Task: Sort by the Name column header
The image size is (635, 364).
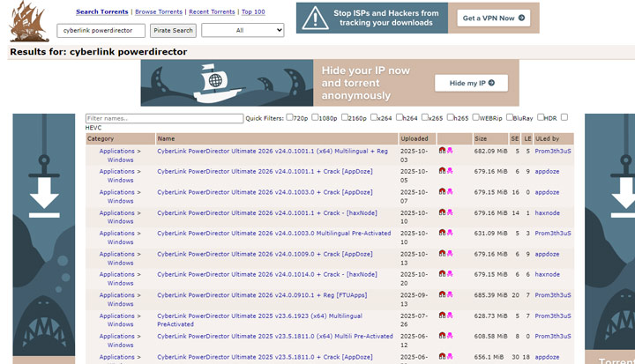Action: point(166,138)
